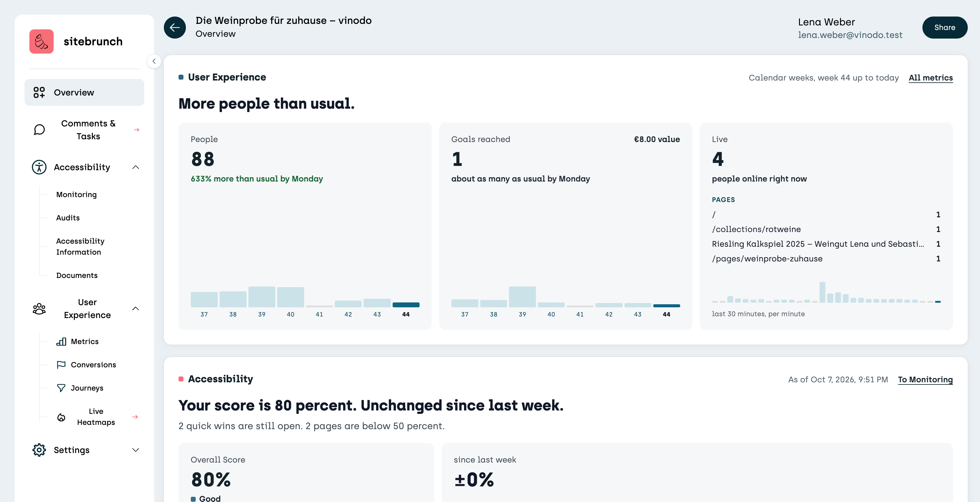
Task: Click the ±0% since last week value
Action: coord(474,480)
